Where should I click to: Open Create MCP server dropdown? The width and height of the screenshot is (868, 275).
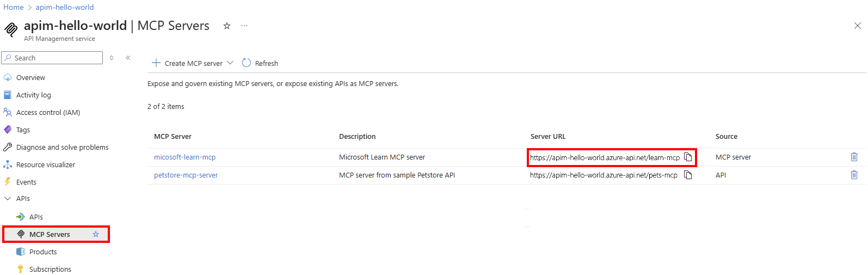point(193,63)
